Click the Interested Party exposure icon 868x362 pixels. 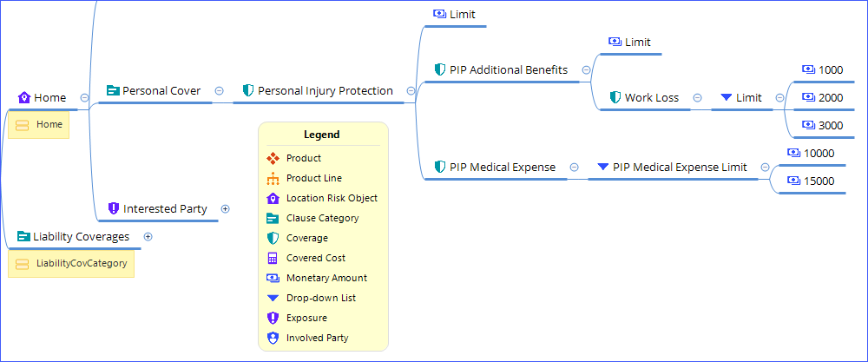tap(113, 208)
